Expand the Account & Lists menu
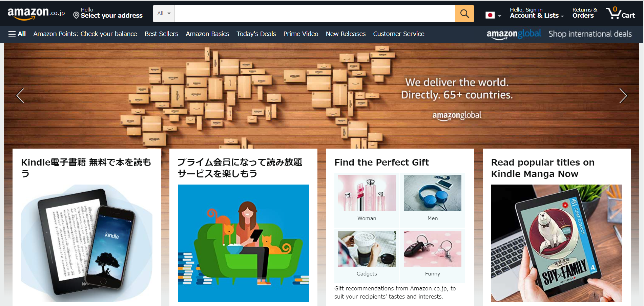Screen dimensions: 644x306 (x=537, y=13)
